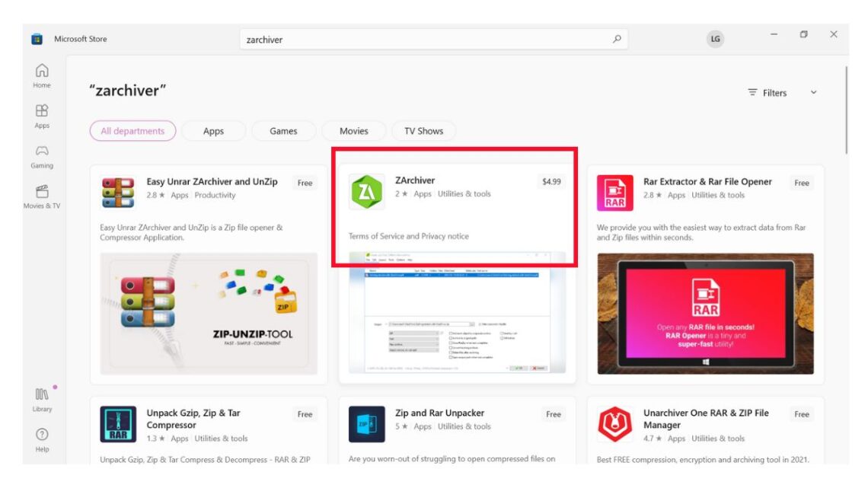Open your Library from the sidebar
The height and width of the screenshot is (488, 868).
click(42, 398)
